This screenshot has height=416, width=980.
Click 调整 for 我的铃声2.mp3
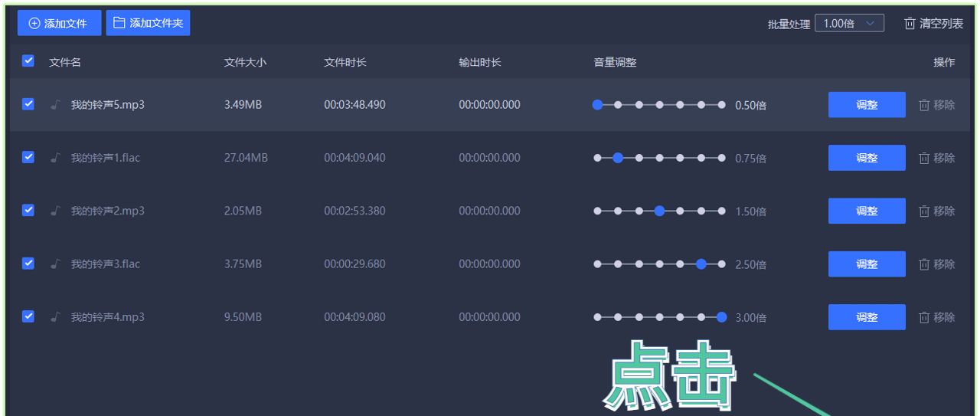[x=867, y=211]
